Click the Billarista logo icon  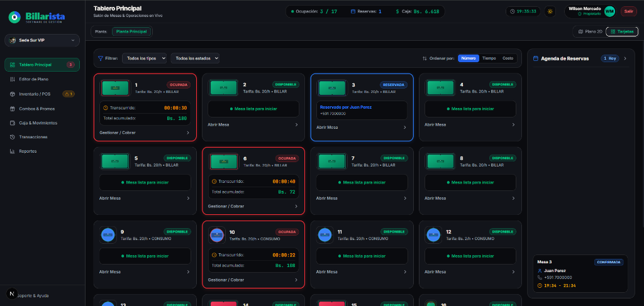click(x=15, y=17)
